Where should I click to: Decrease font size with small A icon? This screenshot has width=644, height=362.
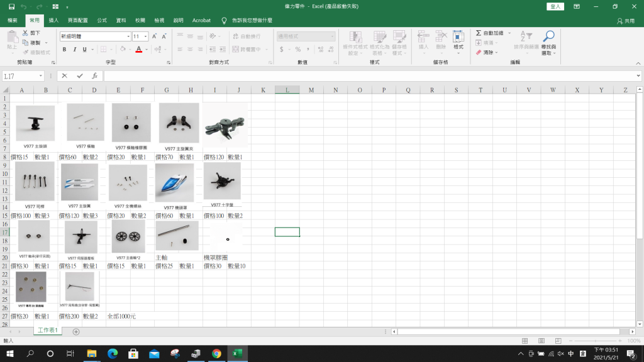pos(164,36)
